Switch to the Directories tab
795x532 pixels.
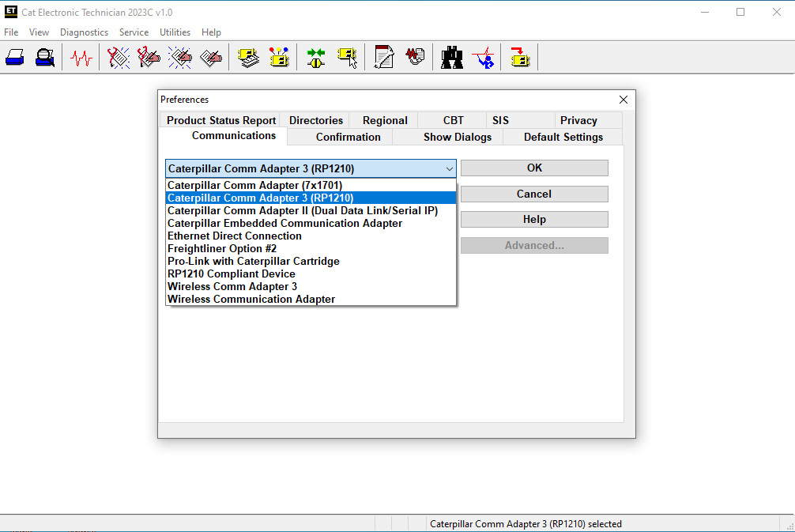tap(316, 121)
